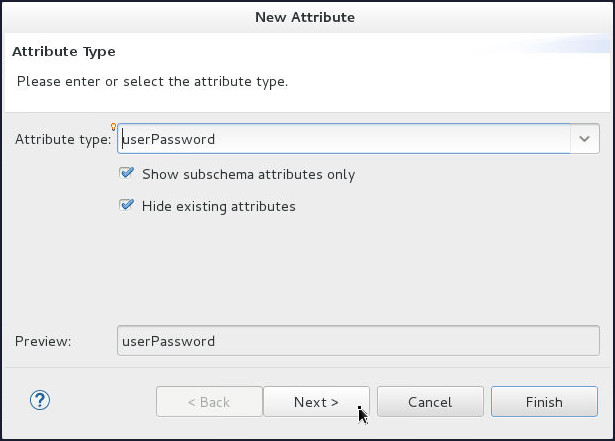Click the "Attribute type:" field label
Screen dimensions: 615x441
click(x=63, y=139)
